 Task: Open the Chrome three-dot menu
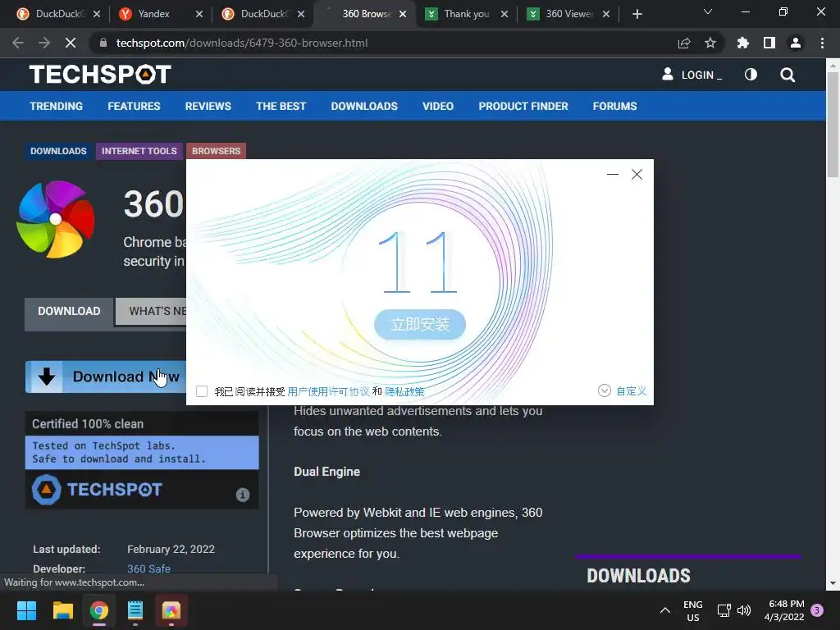pos(822,43)
